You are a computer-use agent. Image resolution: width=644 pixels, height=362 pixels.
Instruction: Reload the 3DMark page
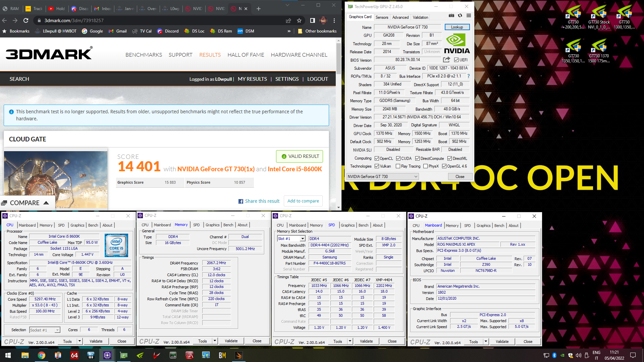click(x=26, y=20)
